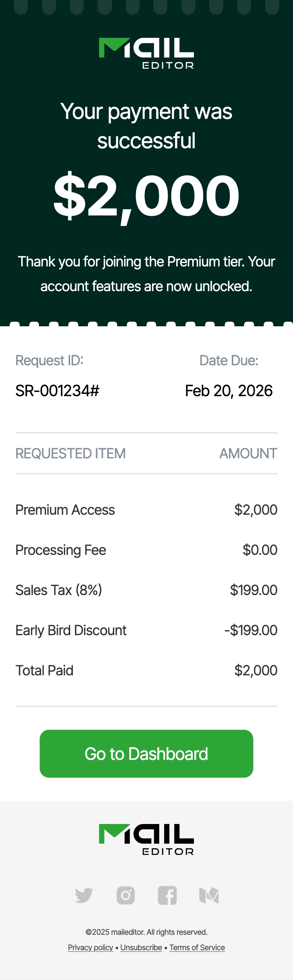Click the due date Feb 20, 2026
This screenshot has height=980, width=293.
pos(229,391)
